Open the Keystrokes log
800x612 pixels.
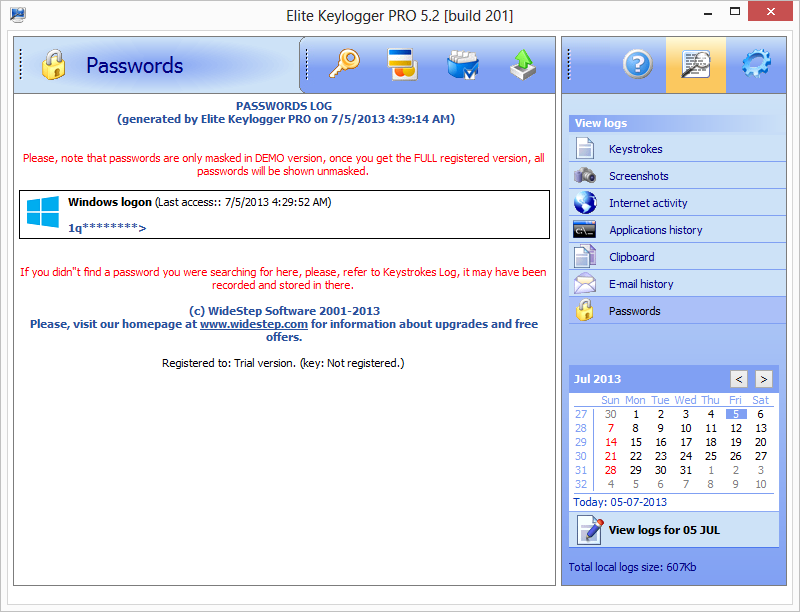click(635, 149)
